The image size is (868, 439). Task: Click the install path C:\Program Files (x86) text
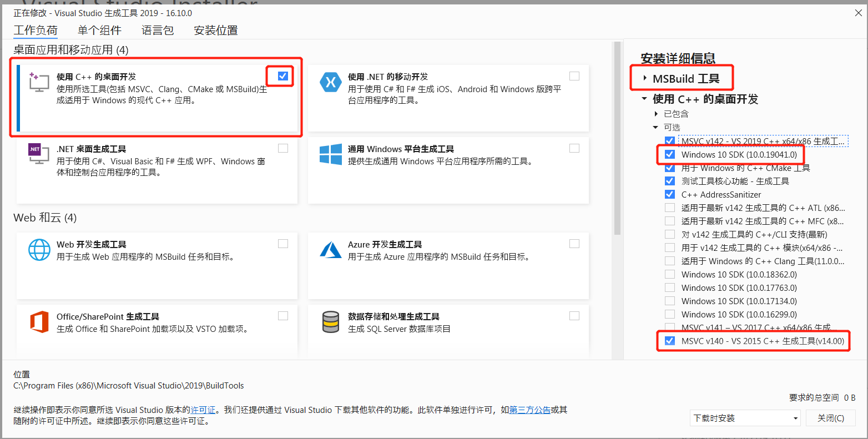[129, 386]
